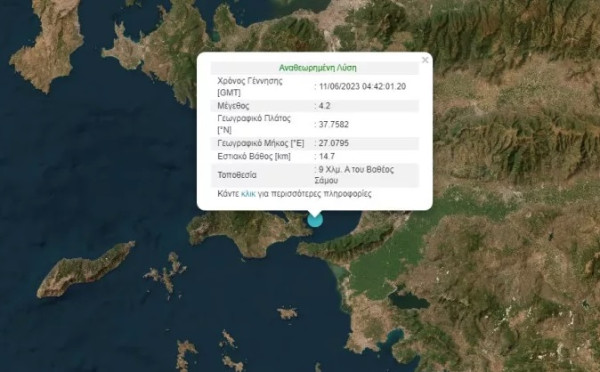Select the 'Αναθεωρημένη Λύση' header text
600x372 pixels.
[x=318, y=68]
